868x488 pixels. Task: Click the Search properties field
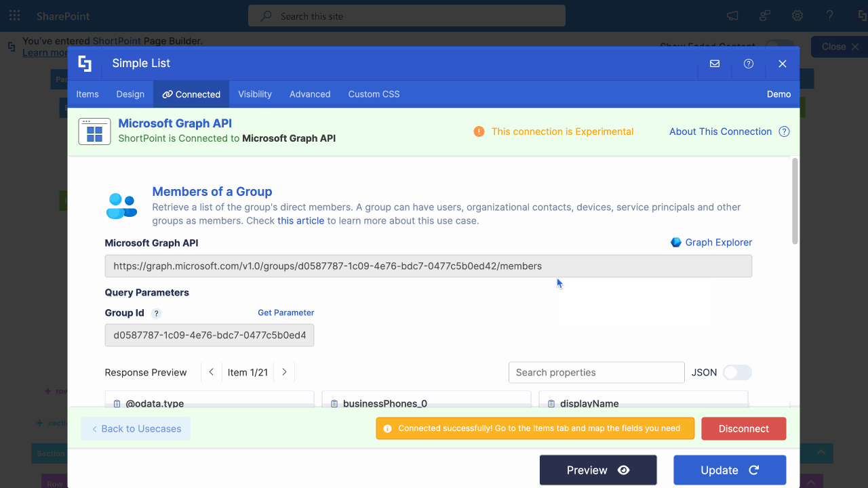pyautogui.click(x=597, y=372)
